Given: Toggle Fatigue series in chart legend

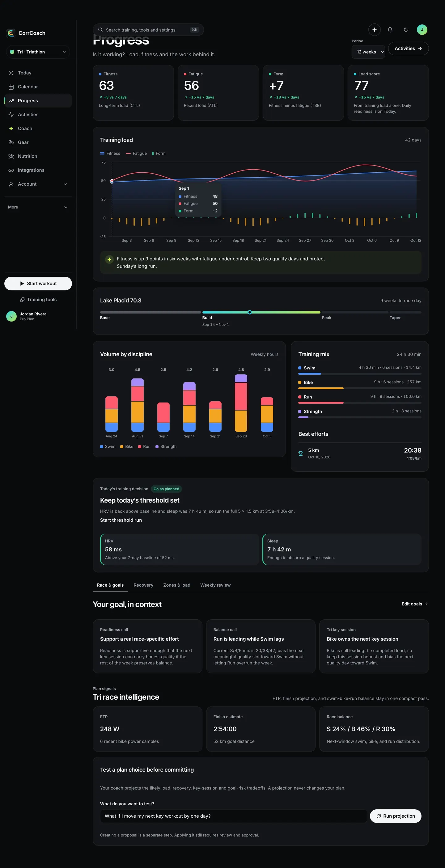Looking at the screenshot, I should click(136, 153).
